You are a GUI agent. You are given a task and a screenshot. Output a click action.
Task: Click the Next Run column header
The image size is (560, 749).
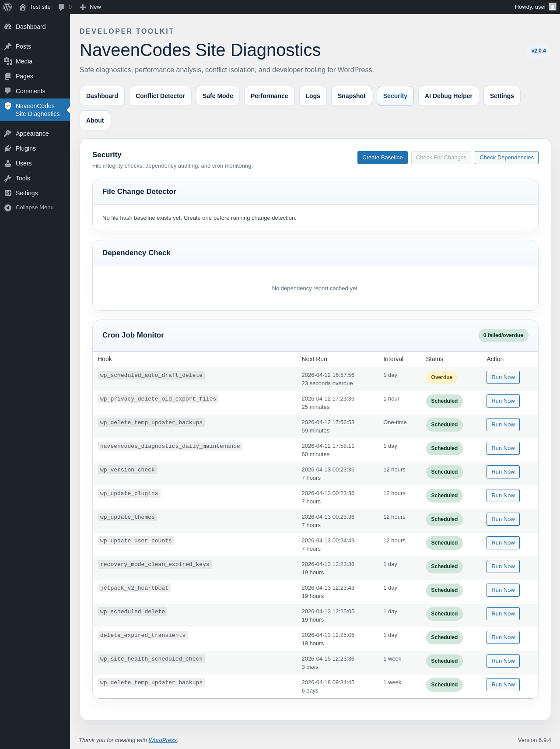pyautogui.click(x=315, y=359)
